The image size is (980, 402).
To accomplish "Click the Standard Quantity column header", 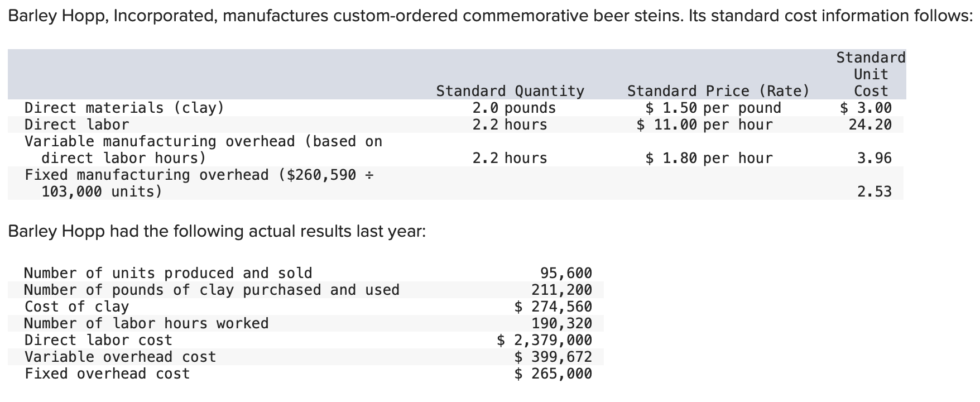I will 510,91.
